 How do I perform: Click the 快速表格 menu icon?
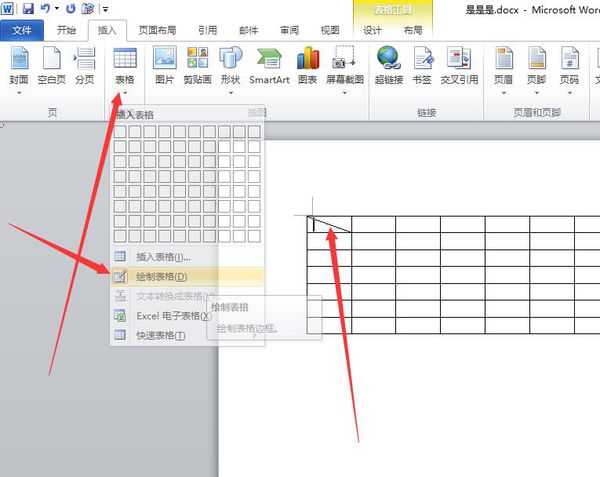point(120,335)
